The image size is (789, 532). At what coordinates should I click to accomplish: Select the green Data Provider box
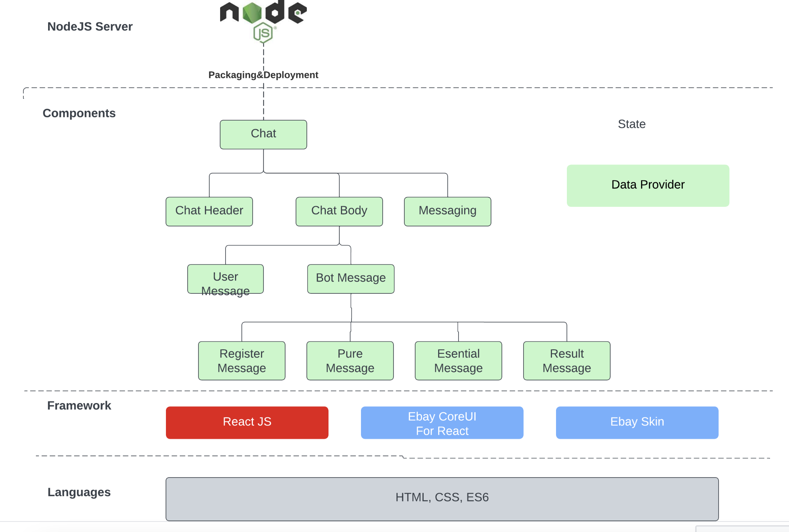tap(647, 185)
